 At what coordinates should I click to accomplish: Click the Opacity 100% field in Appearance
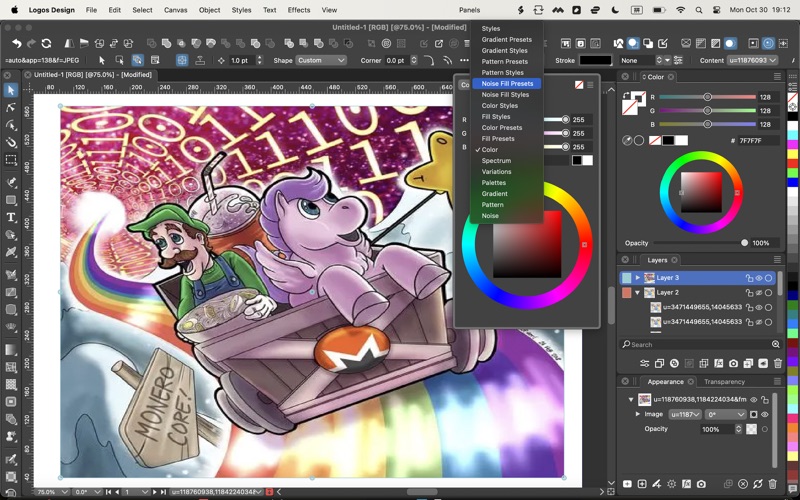(x=717, y=429)
